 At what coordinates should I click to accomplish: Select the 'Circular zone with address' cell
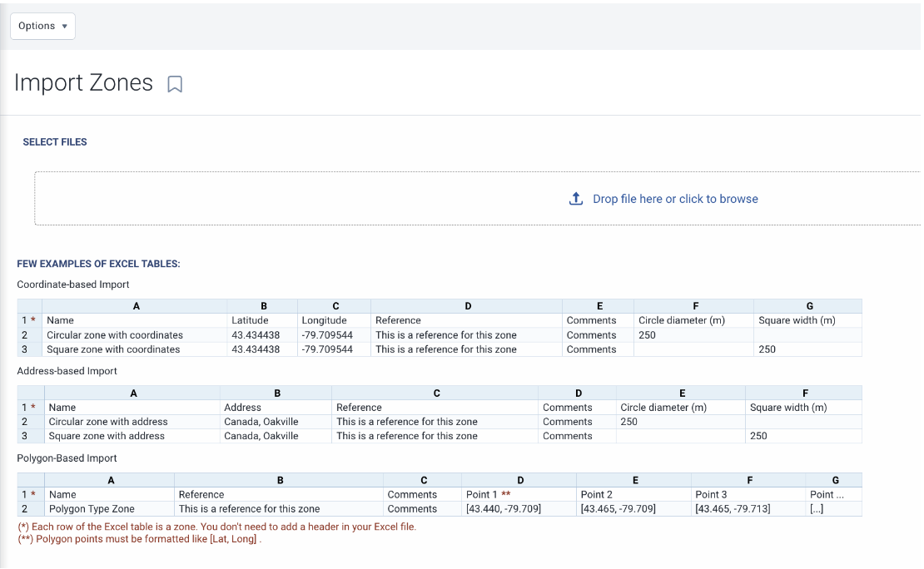pos(108,422)
